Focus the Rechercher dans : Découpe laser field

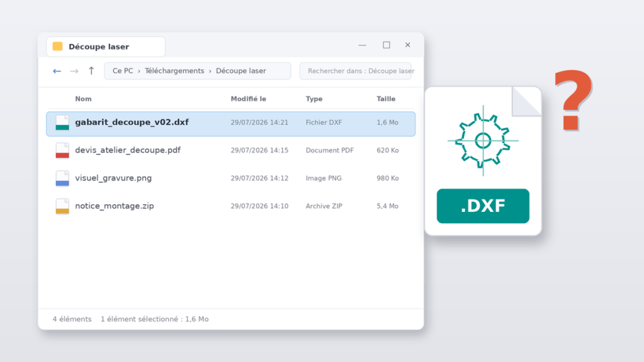355,71
